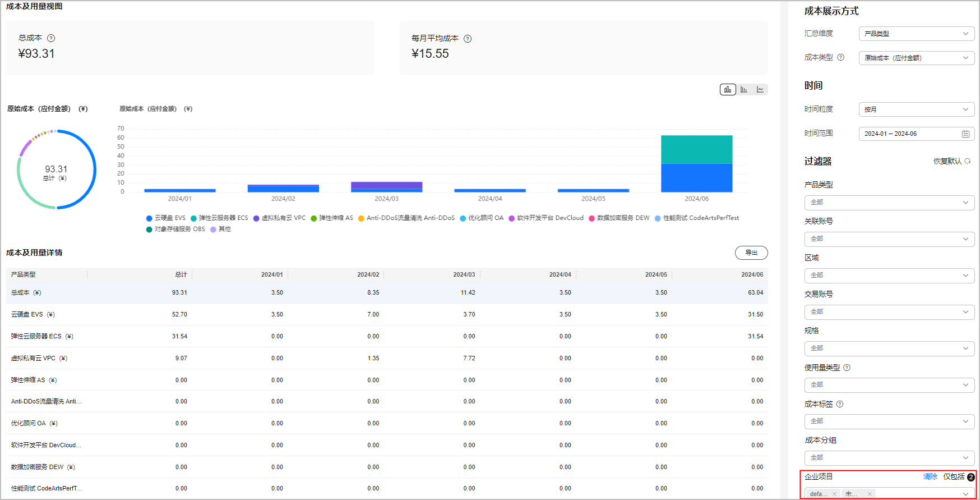Image resolution: width=980 pixels, height=500 pixels.
Task: Select the 弹性伸缩 AS (¥) row label
Action: (x=34, y=380)
